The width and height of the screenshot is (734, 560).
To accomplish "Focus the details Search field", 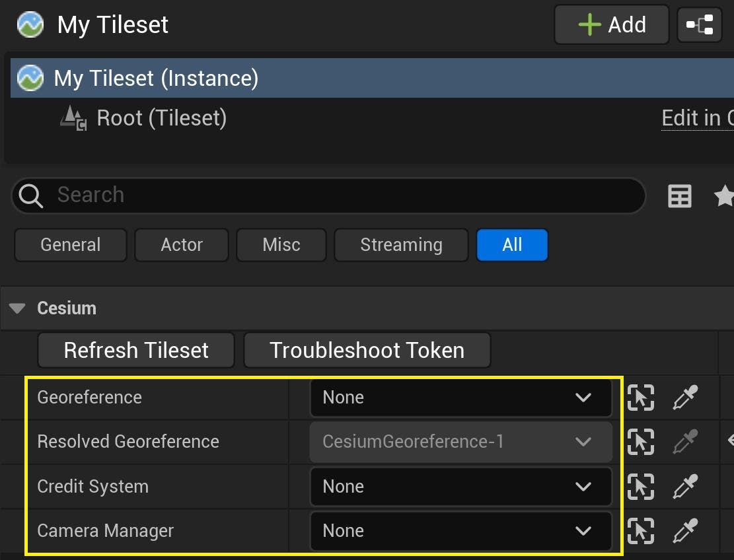I will point(328,195).
